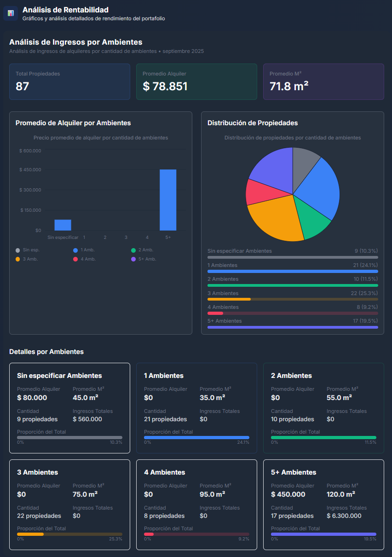
Task: Click the 4 Amb. red legend dot
Action: click(76, 259)
